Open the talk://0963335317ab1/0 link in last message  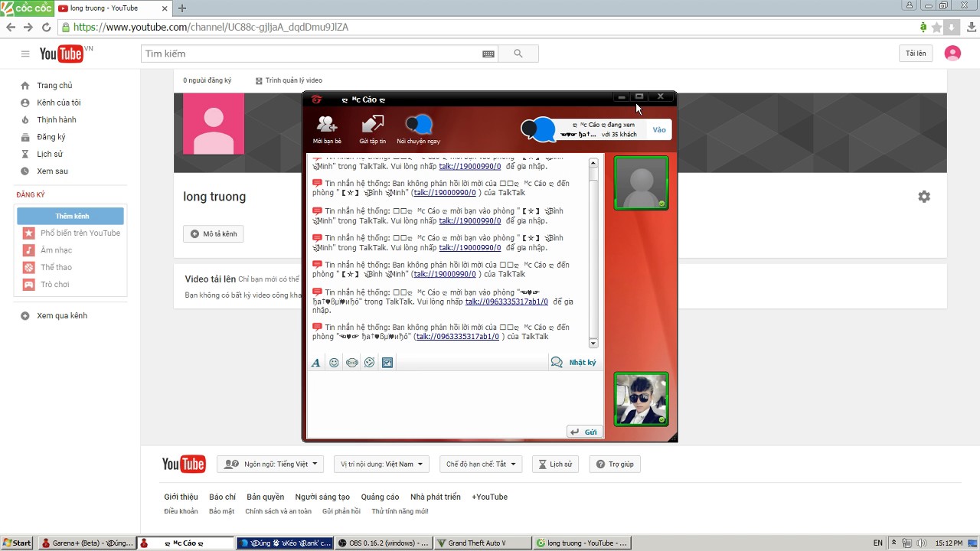pyautogui.click(x=457, y=337)
